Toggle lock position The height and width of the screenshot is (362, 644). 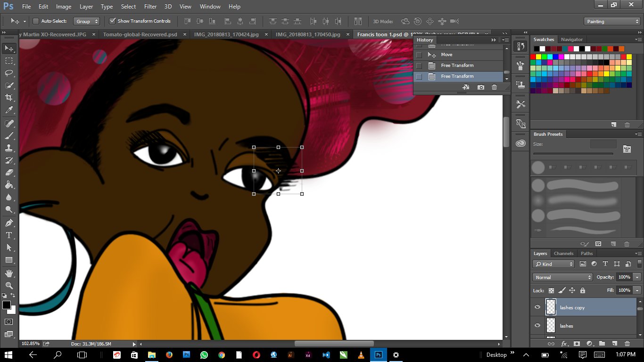pyautogui.click(x=572, y=290)
